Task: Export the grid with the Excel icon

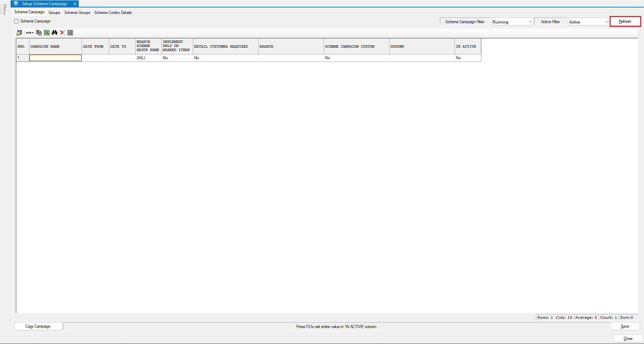Action: pos(47,33)
